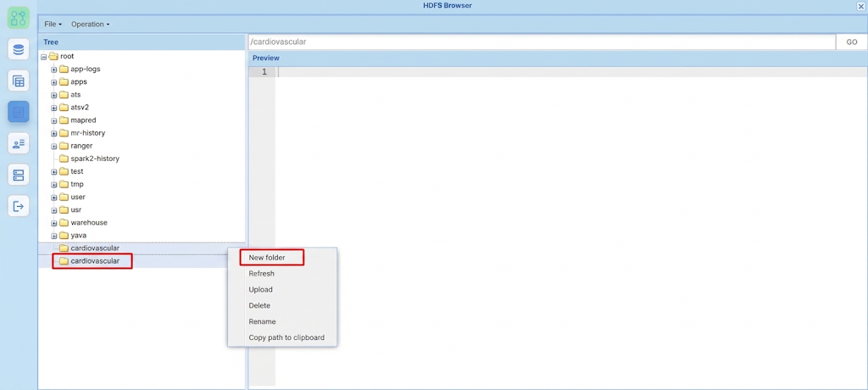Expand the ats folder

coord(54,95)
